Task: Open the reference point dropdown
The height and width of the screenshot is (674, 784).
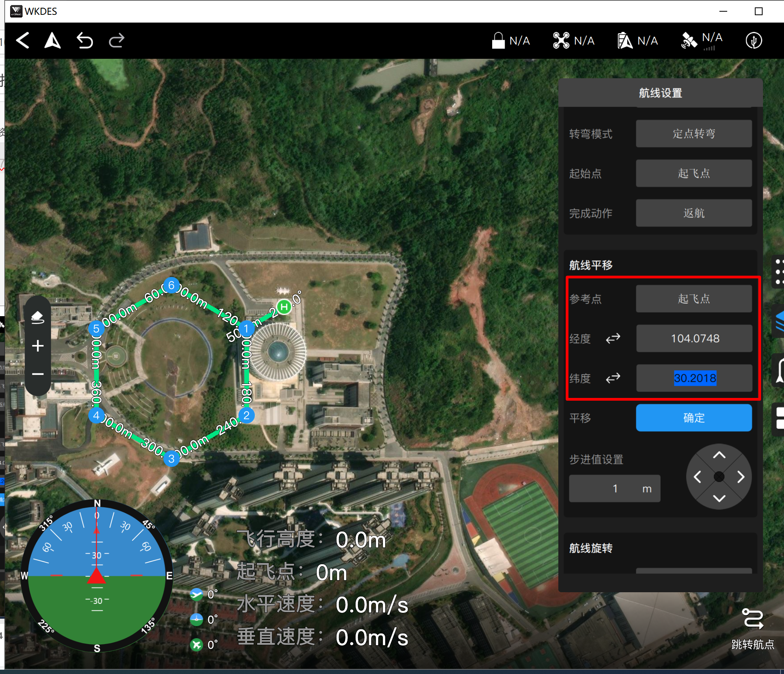Action: coord(693,299)
